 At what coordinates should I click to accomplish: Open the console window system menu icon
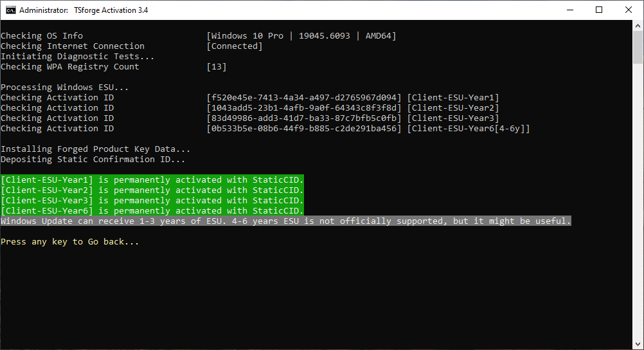(x=10, y=10)
